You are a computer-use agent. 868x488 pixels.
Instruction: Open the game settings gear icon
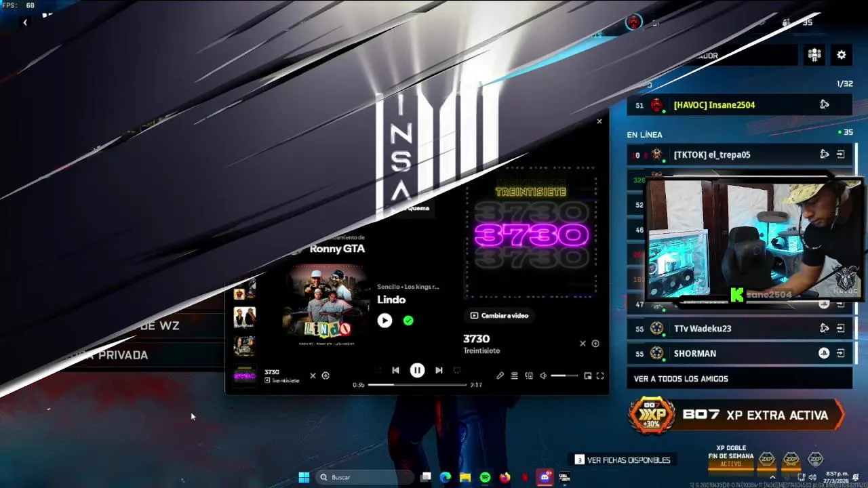point(842,55)
